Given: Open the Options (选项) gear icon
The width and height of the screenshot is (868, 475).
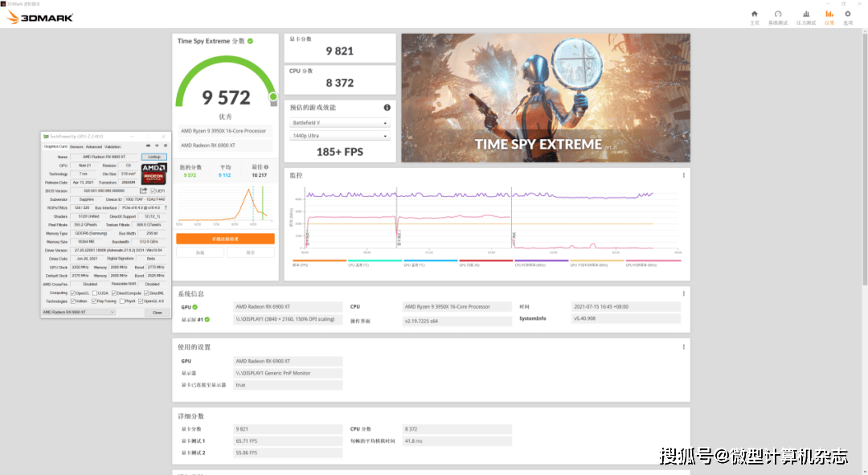Looking at the screenshot, I should [848, 14].
